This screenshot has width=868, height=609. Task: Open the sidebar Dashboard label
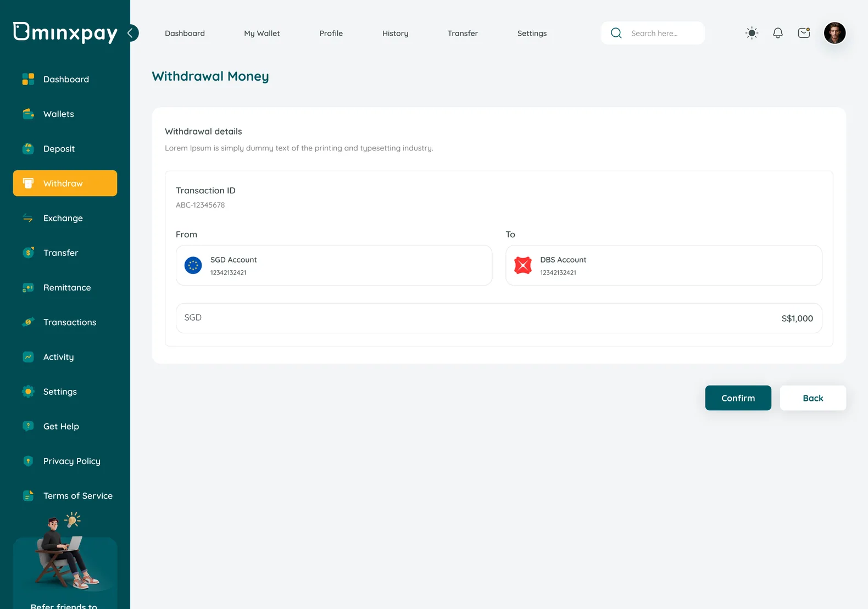[66, 79]
